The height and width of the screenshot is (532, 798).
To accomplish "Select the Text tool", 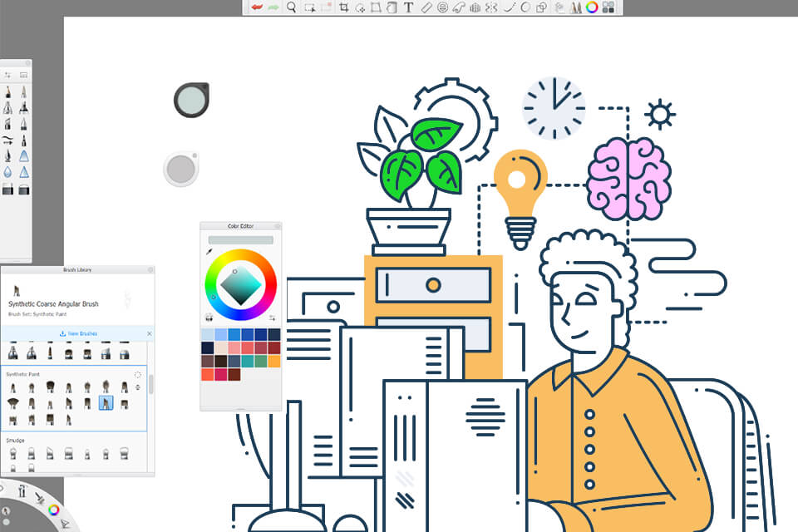I will [x=408, y=8].
